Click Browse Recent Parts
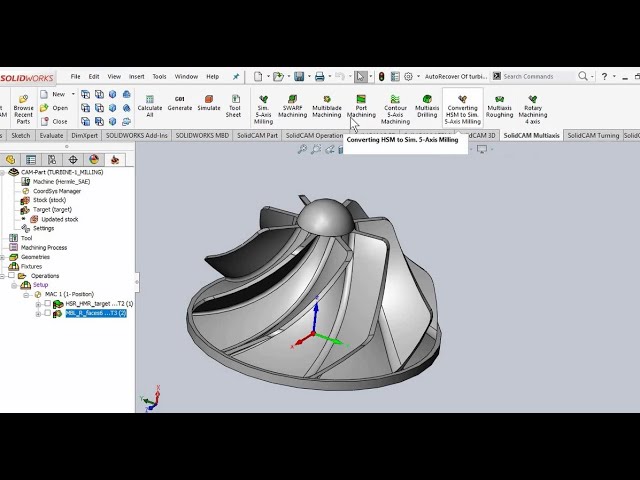Viewport: 640px width, 480px height. click(23, 109)
